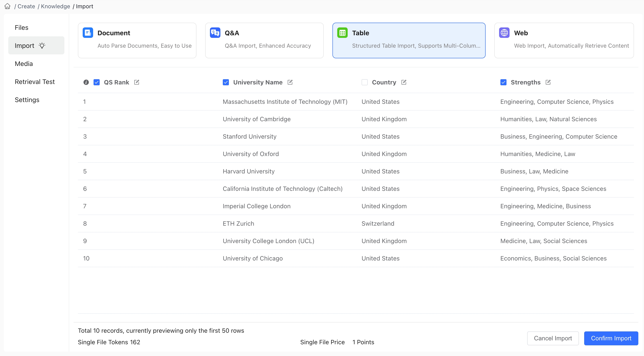
Task: Click Cancel Import button
Action: tap(553, 338)
